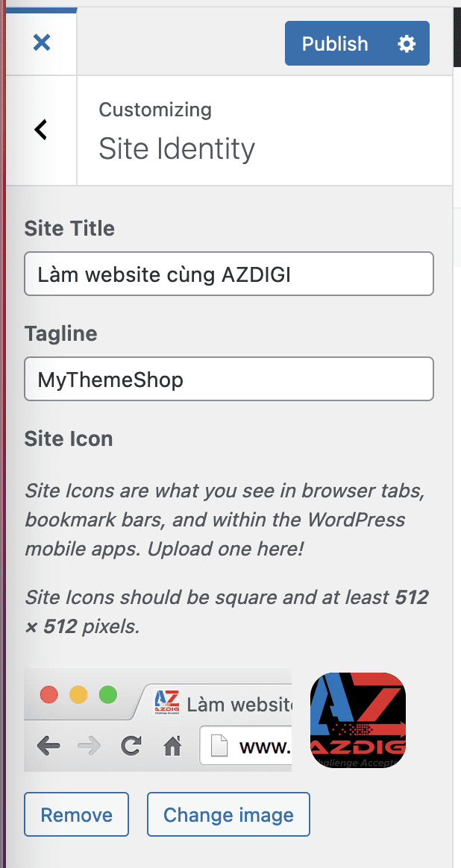Click the forward arrow in browser preview
This screenshot has width=461, height=868.
(x=89, y=745)
